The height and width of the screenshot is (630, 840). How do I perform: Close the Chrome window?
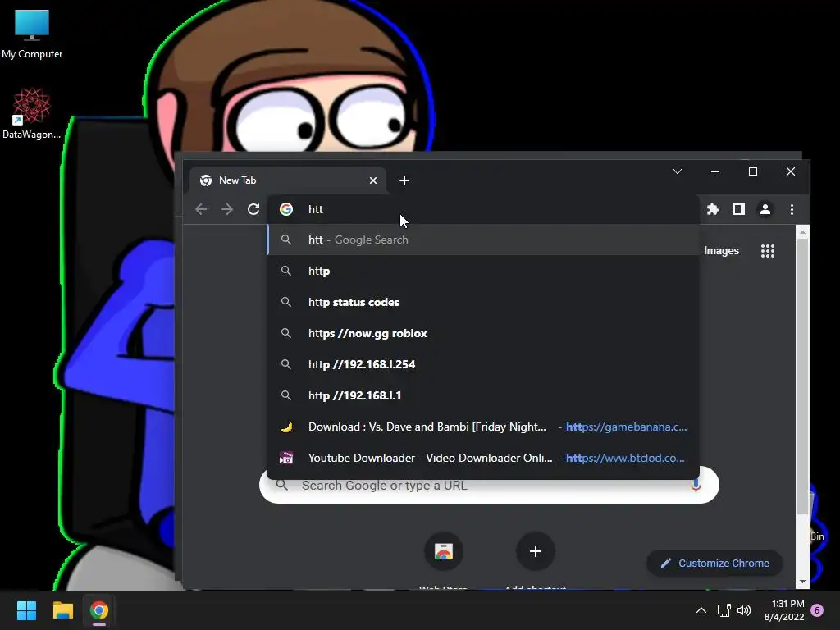point(791,171)
